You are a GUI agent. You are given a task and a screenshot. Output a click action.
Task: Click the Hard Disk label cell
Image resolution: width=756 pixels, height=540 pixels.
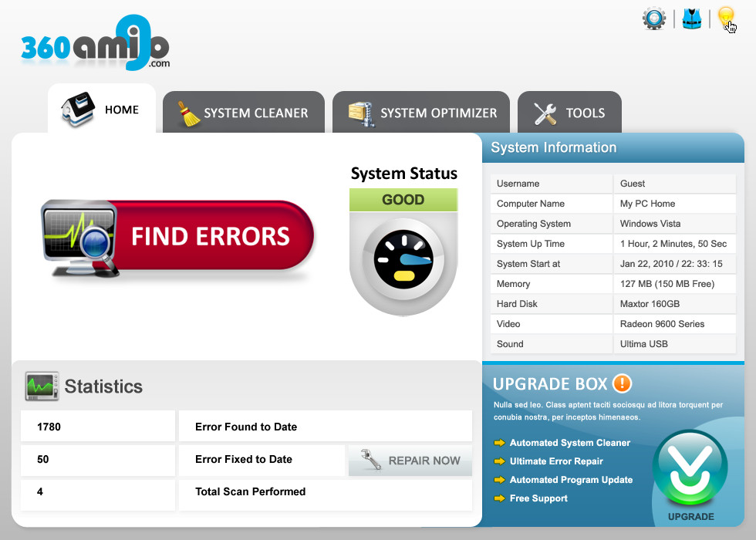coord(552,304)
